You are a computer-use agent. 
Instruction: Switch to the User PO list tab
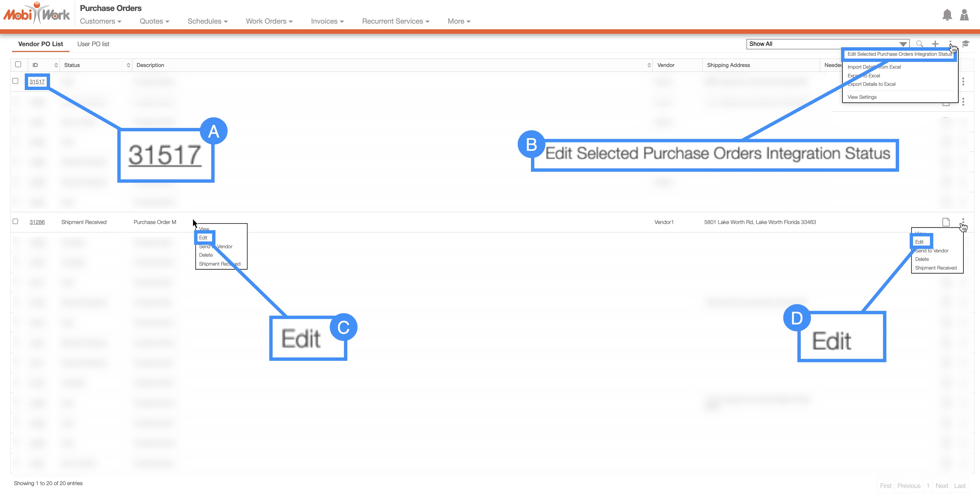click(93, 44)
